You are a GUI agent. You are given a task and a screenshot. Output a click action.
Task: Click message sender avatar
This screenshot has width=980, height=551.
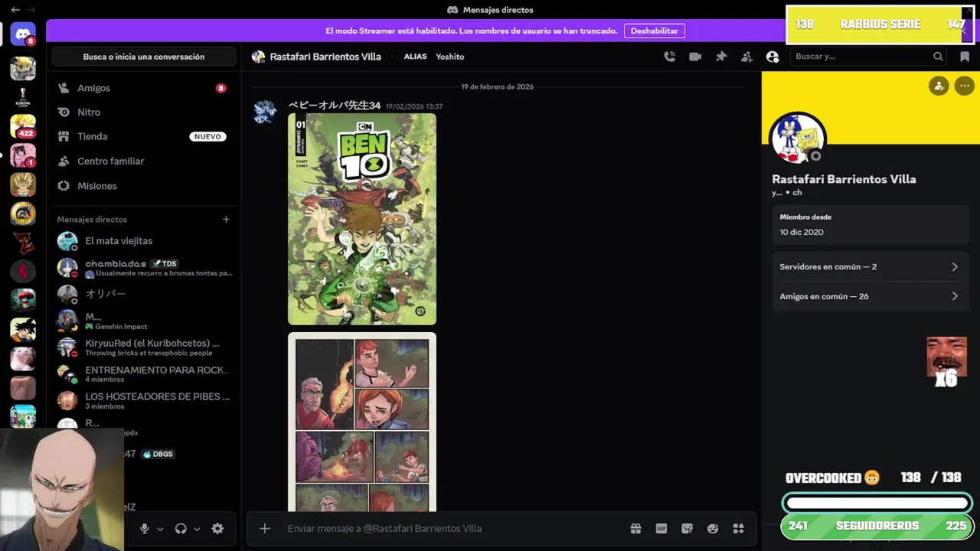[x=265, y=112]
